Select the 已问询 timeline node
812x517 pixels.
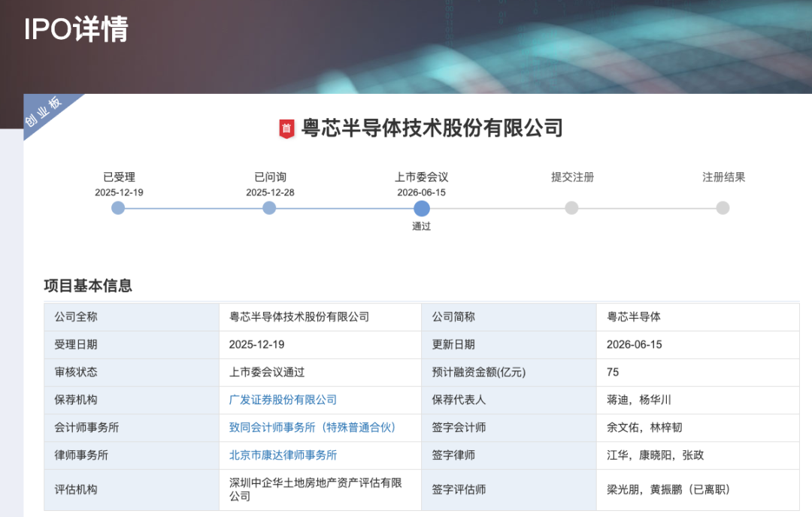[269, 208]
